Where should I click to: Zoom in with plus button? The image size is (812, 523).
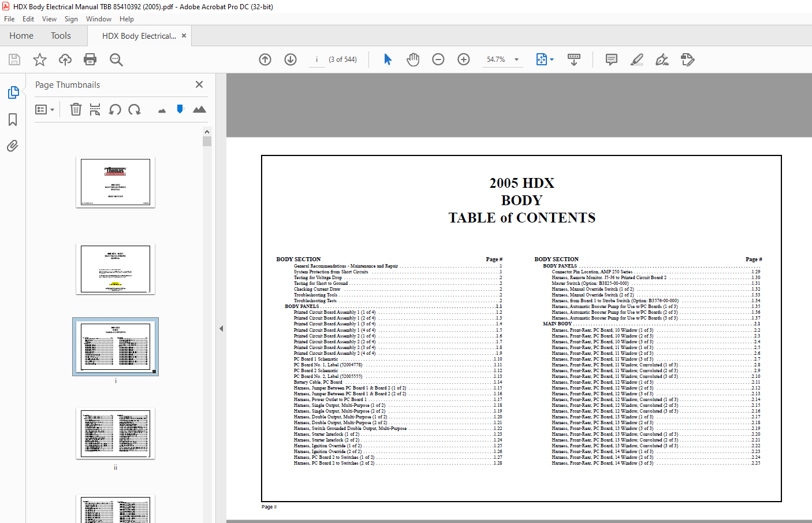464,60
